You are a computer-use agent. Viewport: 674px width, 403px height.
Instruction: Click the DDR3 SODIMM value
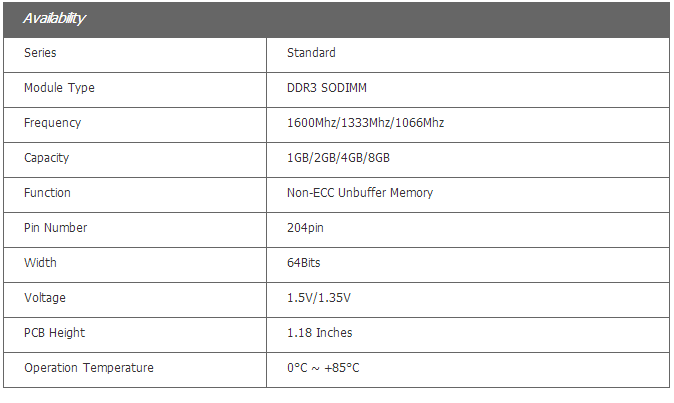click(326, 88)
